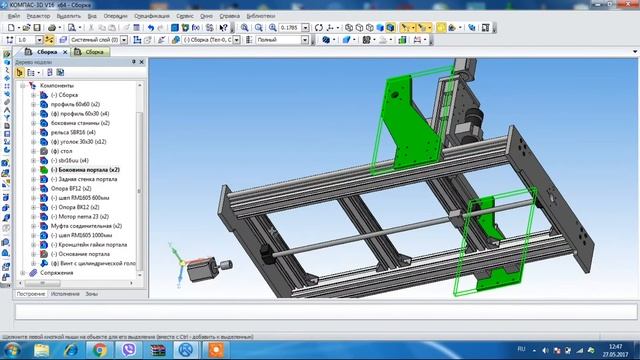The height and width of the screenshot is (360, 640).
Task: Open the variables f(x) tool
Action: click(x=196, y=28)
